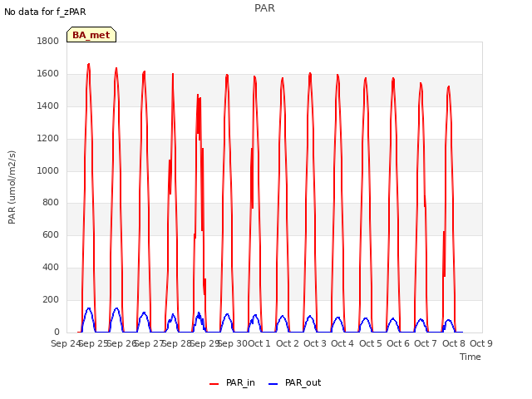Click the 1800 y-axis tick label
Viewport: 532px width, 399px height.
click(x=48, y=41)
